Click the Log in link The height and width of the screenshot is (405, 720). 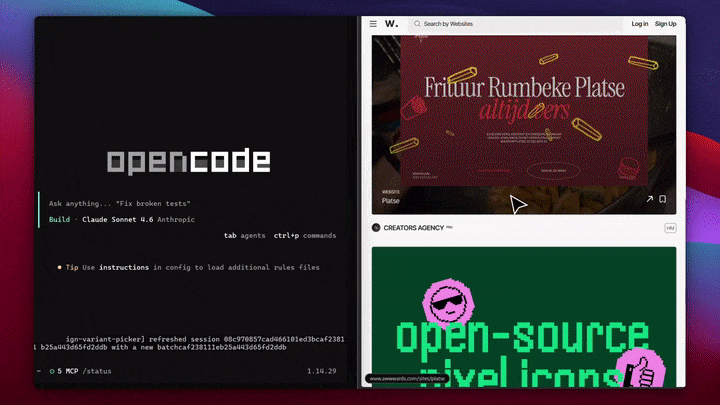pyautogui.click(x=640, y=24)
